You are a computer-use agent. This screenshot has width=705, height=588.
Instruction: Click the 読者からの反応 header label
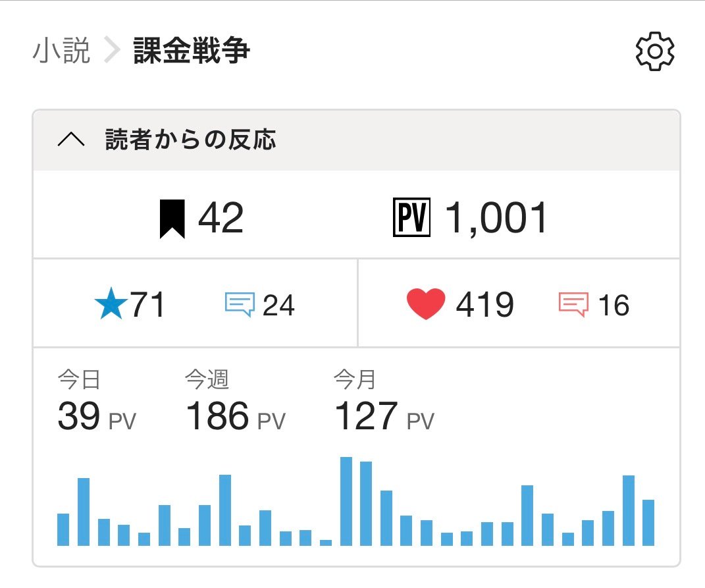[190, 140]
